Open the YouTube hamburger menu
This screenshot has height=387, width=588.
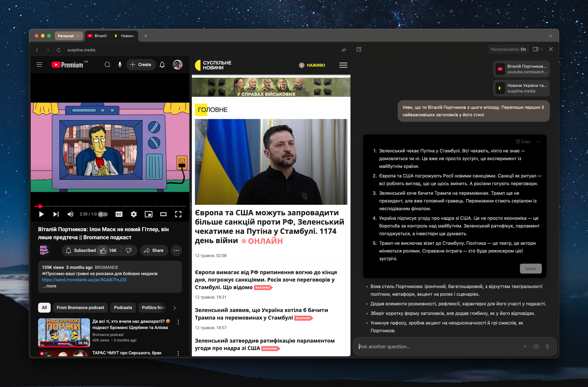[x=39, y=64]
